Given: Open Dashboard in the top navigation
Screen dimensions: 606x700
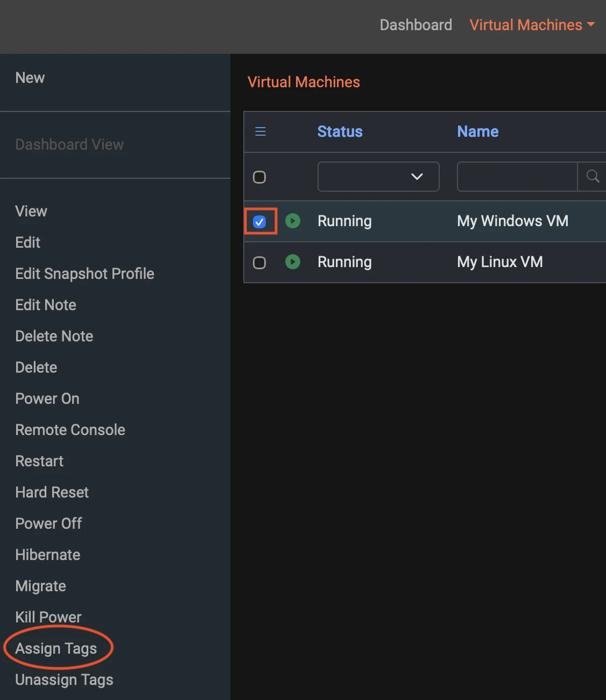Looking at the screenshot, I should pos(415,25).
